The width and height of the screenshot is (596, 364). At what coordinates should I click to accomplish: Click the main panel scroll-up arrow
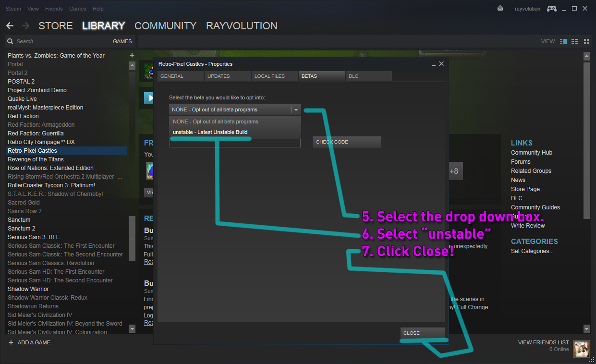tap(586, 56)
